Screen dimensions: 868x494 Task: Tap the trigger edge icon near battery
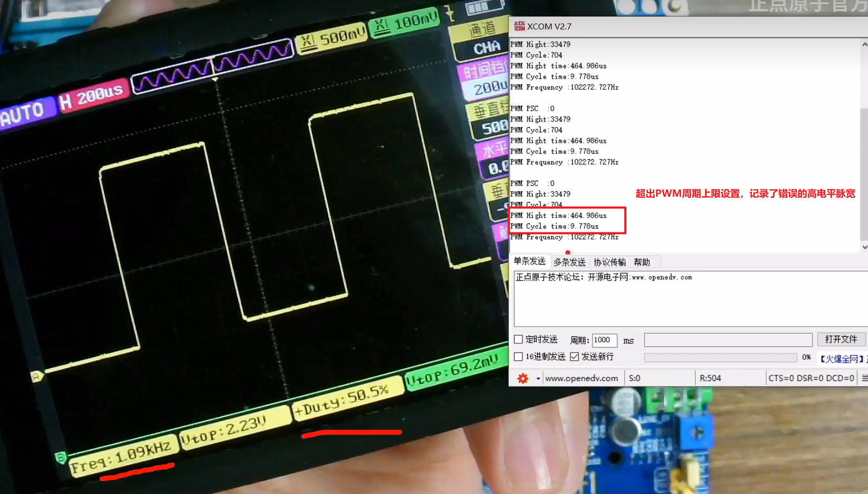[450, 12]
